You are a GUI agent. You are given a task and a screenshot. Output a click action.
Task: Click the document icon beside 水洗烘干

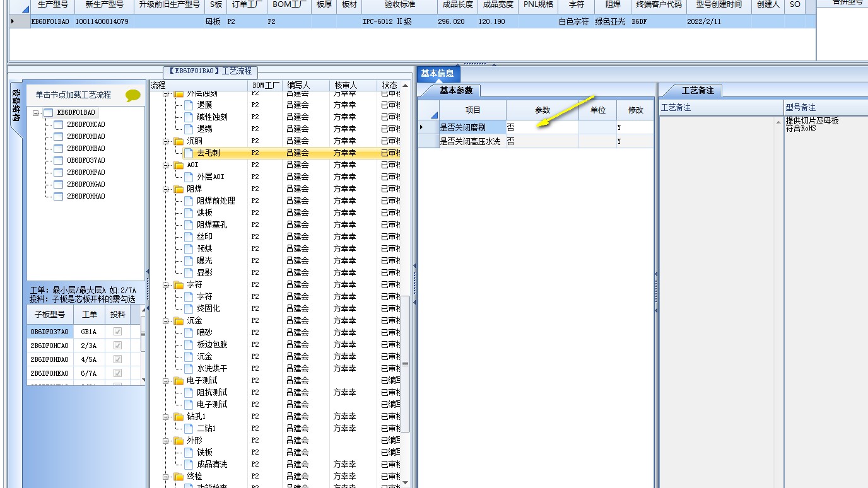pos(188,368)
